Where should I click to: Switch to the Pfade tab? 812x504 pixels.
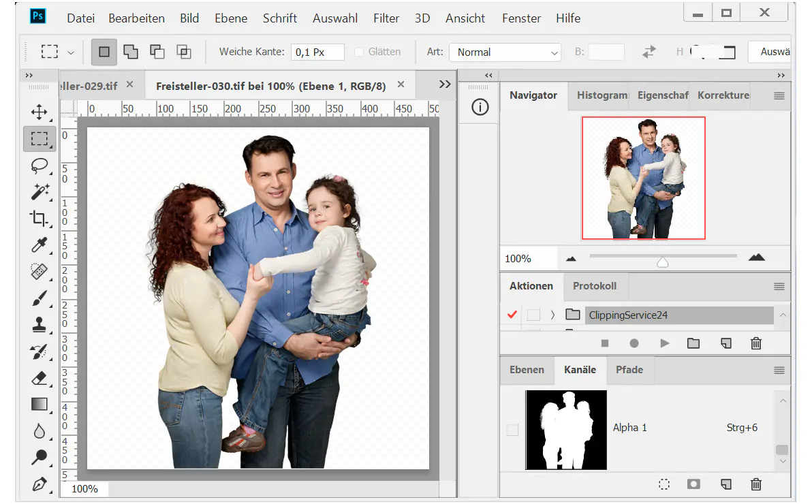tap(629, 370)
